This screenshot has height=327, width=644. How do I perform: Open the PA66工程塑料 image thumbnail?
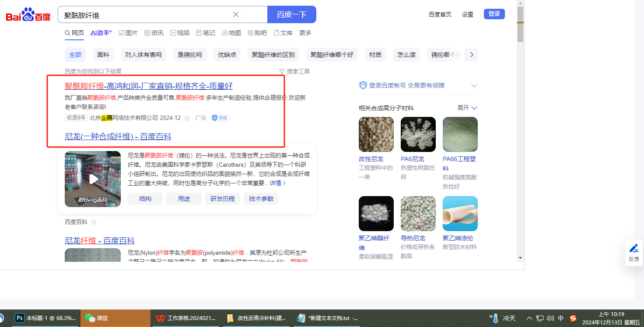pos(460,134)
